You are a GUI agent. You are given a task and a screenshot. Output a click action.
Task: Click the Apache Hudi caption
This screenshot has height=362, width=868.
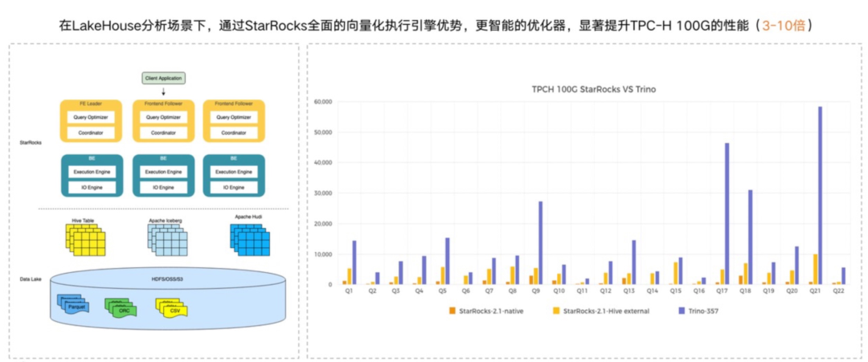tap(248, 217)
